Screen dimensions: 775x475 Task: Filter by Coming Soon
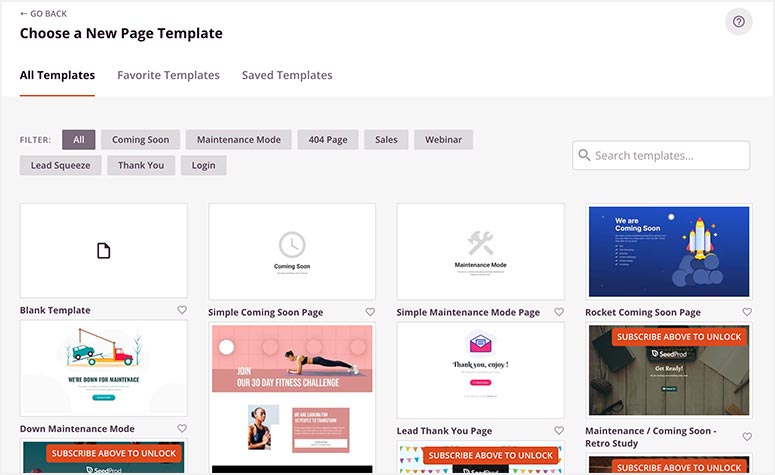pyautogui.click(x=140, y=140)
